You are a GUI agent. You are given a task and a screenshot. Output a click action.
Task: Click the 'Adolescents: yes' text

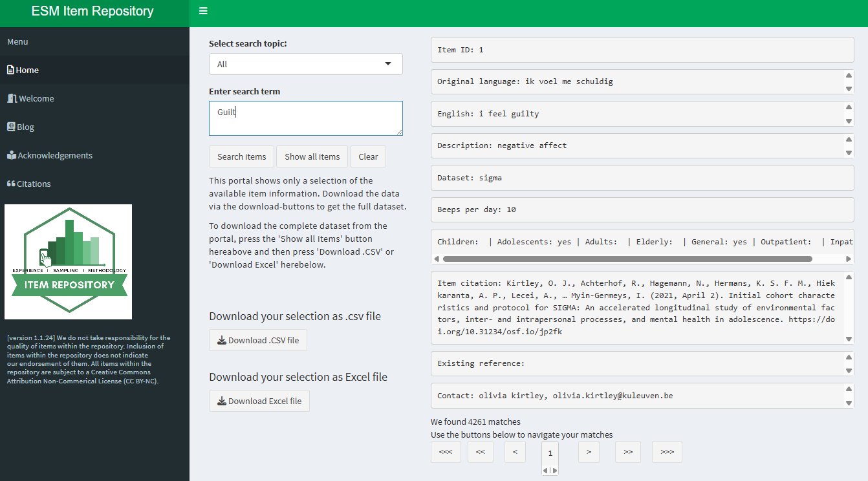coord(534,241)
